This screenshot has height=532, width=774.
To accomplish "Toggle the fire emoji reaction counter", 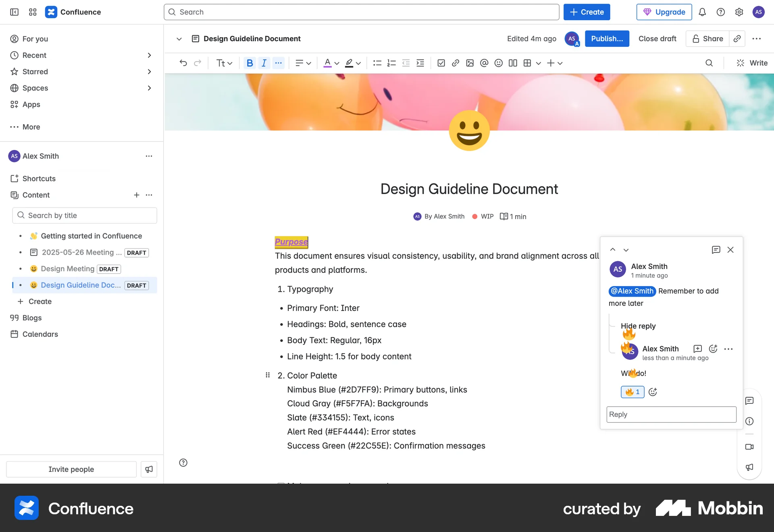I will (x=632, y=392).
